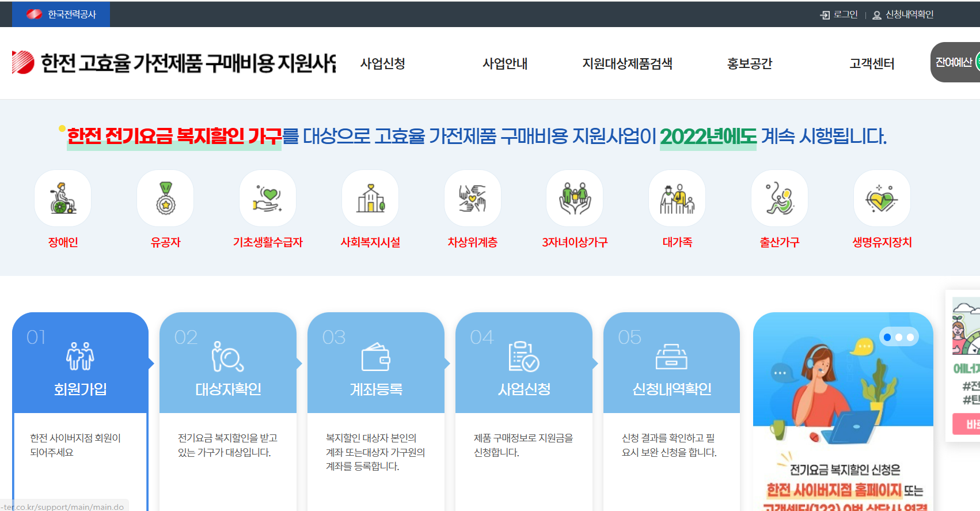Screen dimensions: 980x511
Task: Go to 지원대상제품검색 menu
Action: pos(628,63)
